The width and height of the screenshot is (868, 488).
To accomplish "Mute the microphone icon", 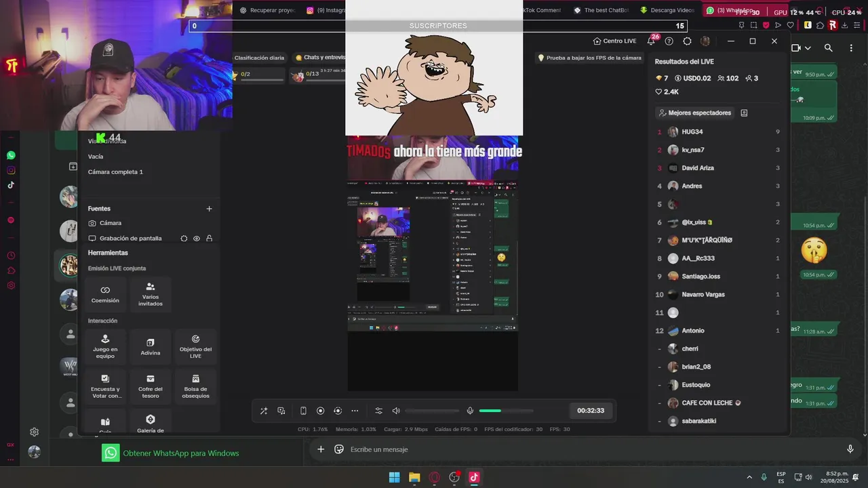I will pos(470,411).
